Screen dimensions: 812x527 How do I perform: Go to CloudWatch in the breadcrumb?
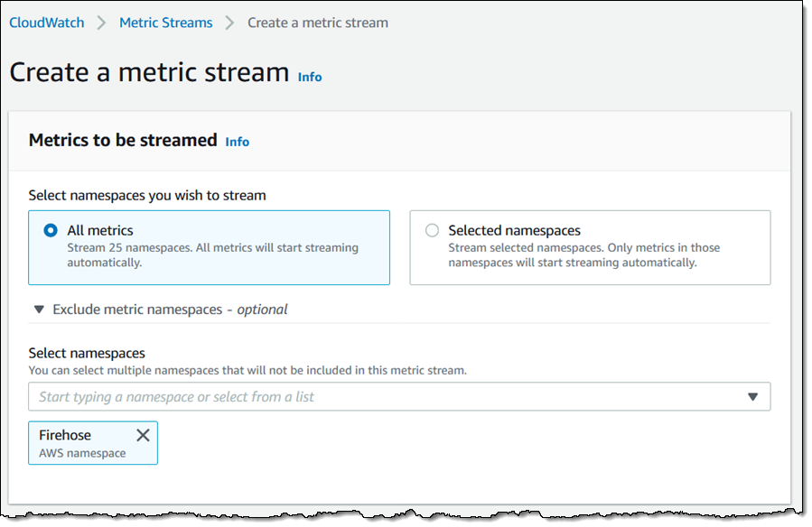click(47, 23)
